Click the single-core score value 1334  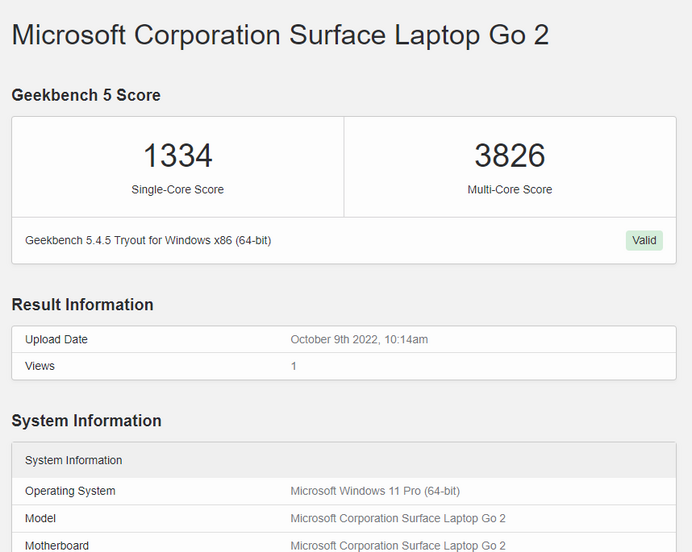(178, 155)
